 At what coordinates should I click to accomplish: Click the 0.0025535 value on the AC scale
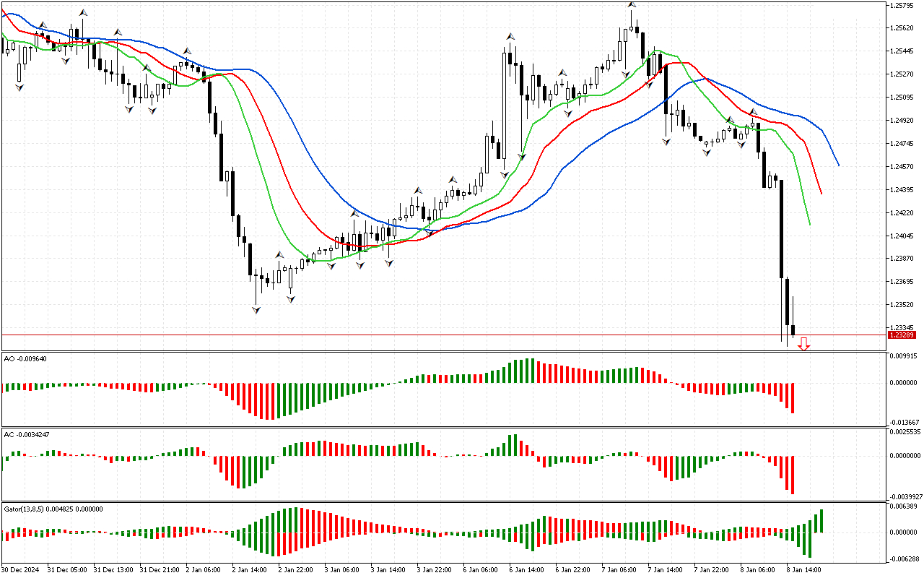pos(906,432)
